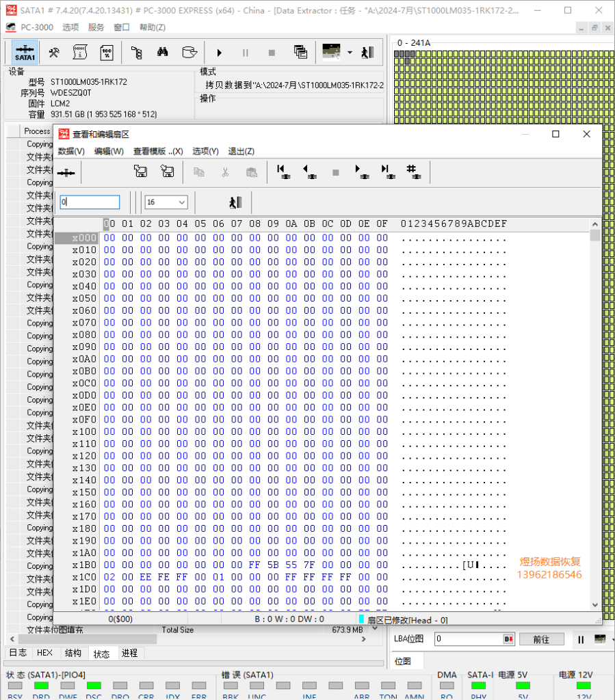Click the exit icon in sector editor
The image size is (615, 700).
click(235, 202)
